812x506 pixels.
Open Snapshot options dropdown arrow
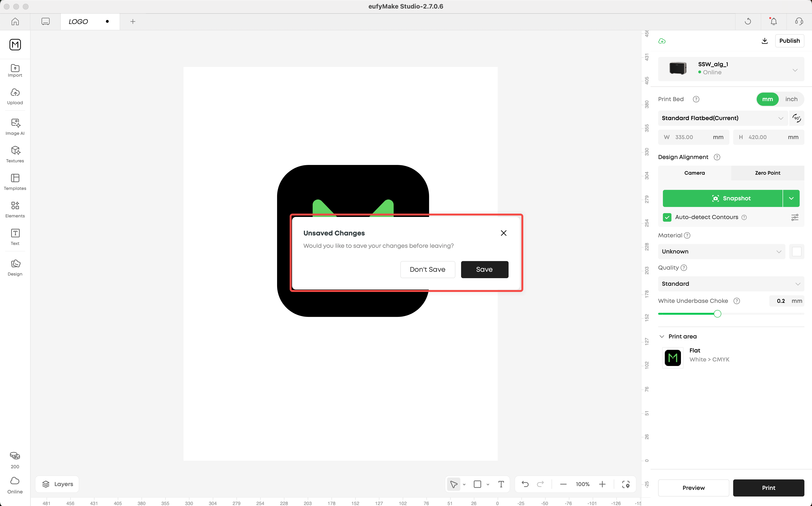pos(791,198)
